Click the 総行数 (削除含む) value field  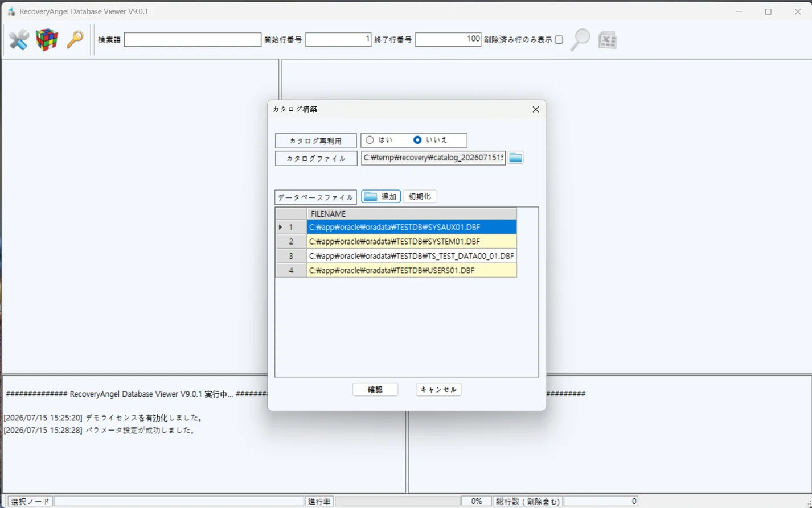(x=601, y=501)
